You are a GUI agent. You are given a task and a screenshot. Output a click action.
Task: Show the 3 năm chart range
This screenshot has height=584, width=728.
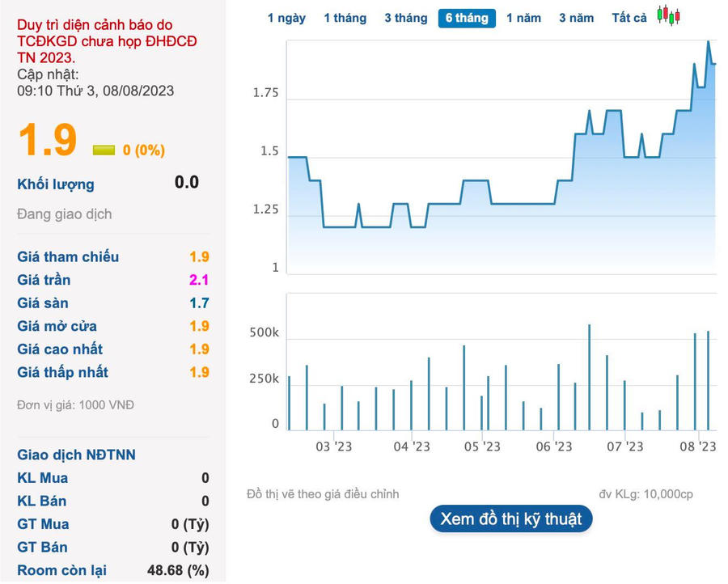point(576,18)
